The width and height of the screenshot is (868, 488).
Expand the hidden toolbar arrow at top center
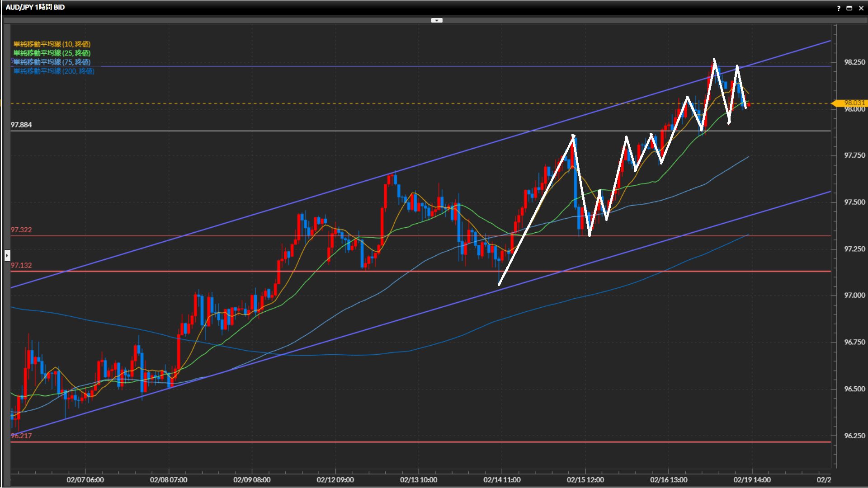coord(437,20)
